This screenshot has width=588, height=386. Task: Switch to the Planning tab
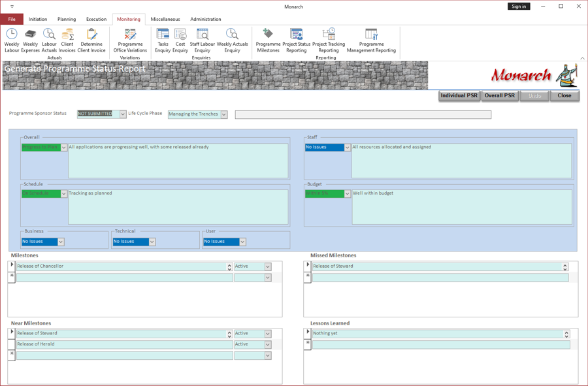[x=67, y=19]
